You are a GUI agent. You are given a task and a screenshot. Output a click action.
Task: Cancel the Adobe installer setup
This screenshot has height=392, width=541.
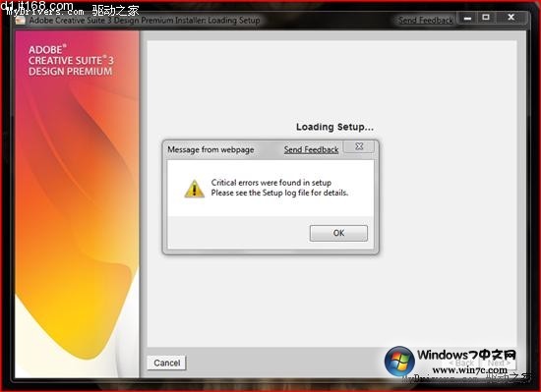pyautogui.click(x=166, y=363)
